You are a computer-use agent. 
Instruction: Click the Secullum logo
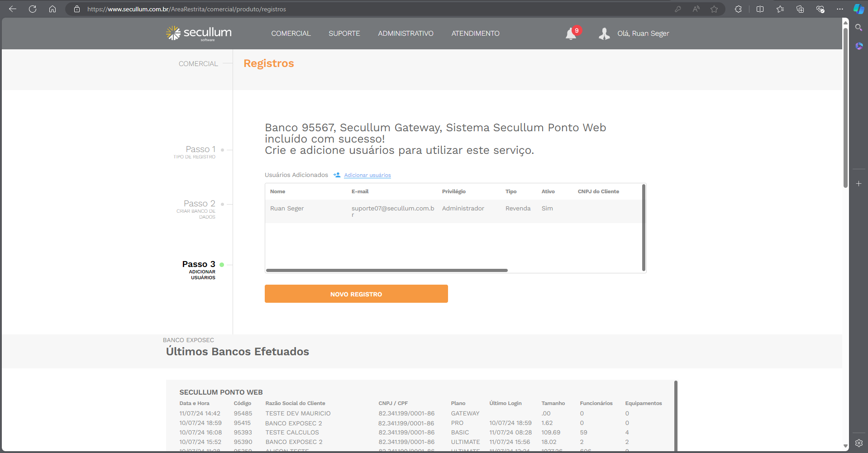click(x=199, y=33)
